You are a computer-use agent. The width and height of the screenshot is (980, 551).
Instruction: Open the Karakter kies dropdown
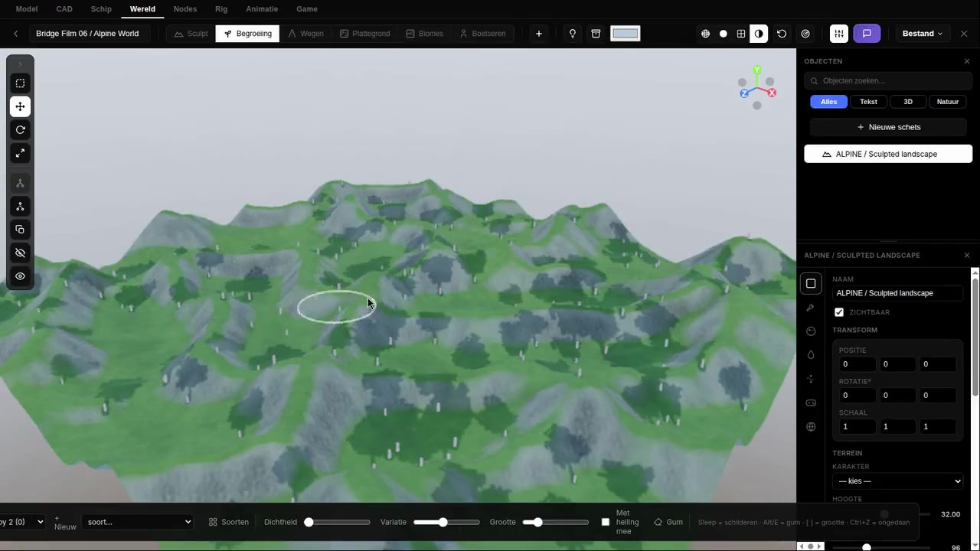click(x=898, y=481)
